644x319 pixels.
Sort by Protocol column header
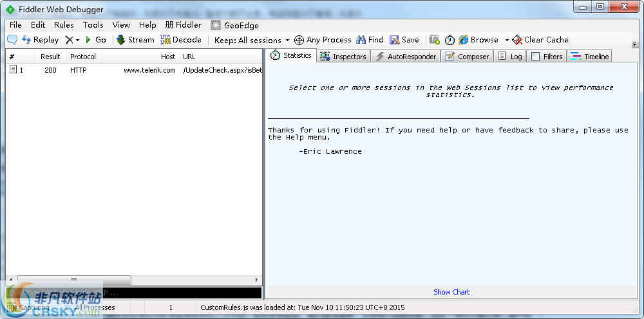click(x=84, y=57)
